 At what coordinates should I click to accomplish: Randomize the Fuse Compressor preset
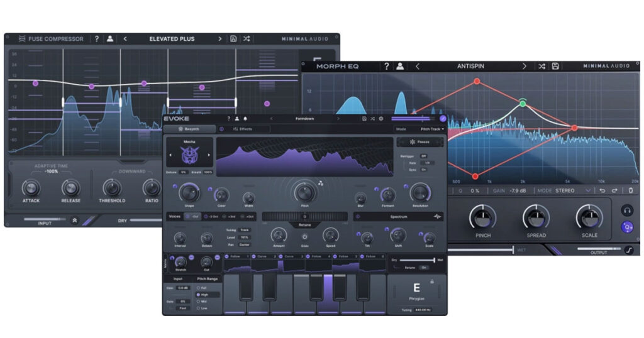(247, 38)
